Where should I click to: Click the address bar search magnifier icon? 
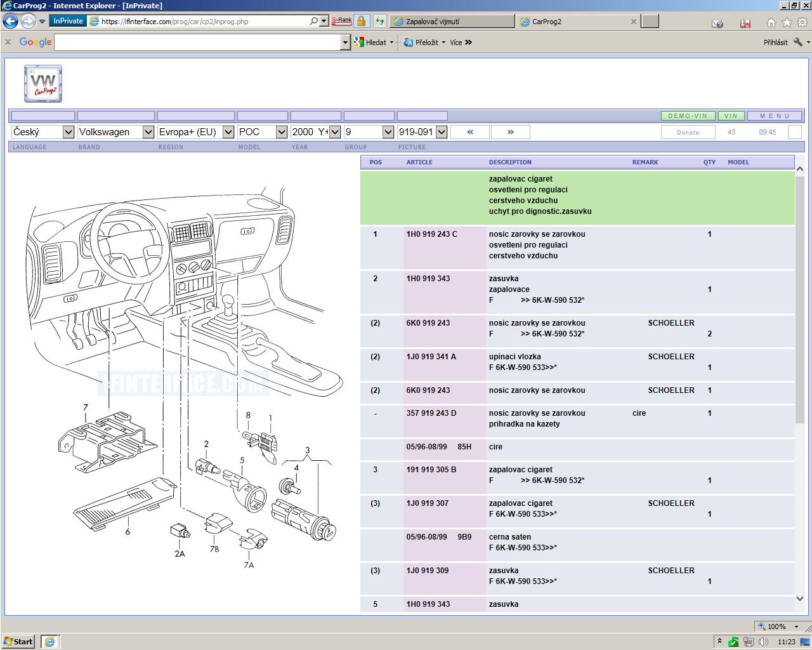[x=313, y=21]
